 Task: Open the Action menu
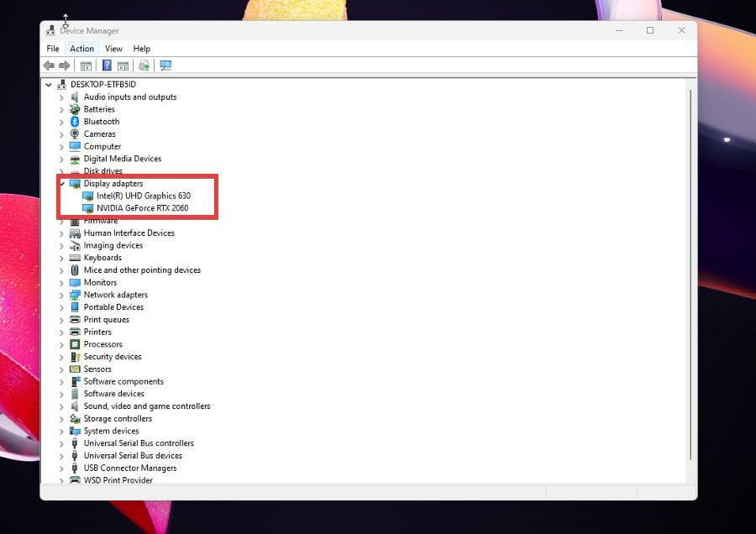(x=81, y=48)
